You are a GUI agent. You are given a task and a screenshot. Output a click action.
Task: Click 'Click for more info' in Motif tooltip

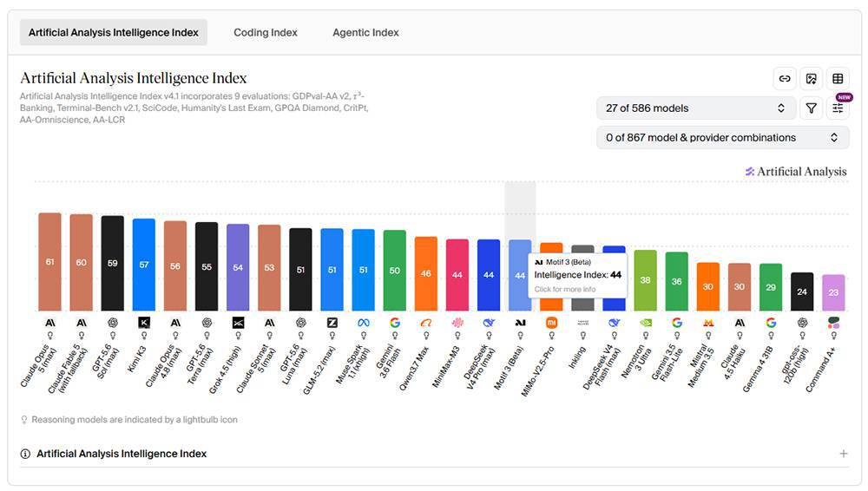click(x=565, y=289)
